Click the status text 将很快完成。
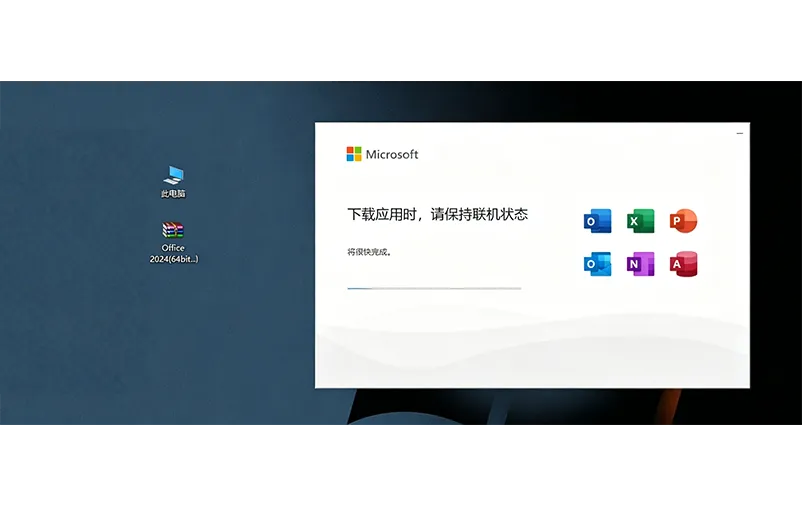 [369, 252]
